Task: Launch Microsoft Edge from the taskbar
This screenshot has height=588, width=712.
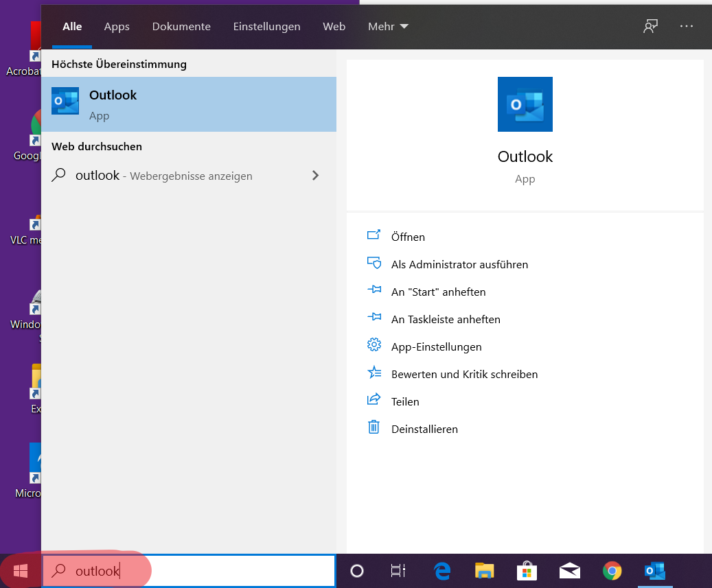Action: coord(442,571)
